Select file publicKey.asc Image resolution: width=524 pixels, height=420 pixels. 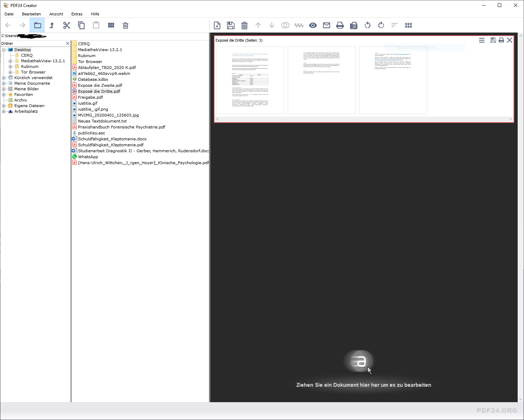(91, 133)
